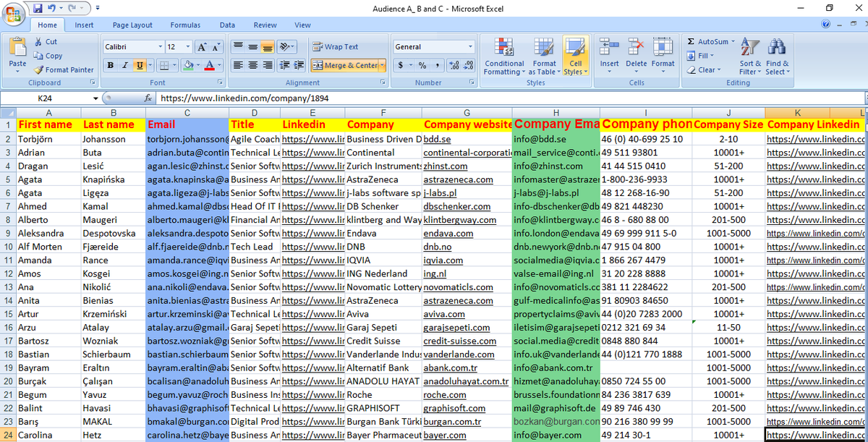Image resolution: width=868 pixels, height=442 pixels.
Task: Click the Paste clipboard icon
Action: [x=17, y=48]
